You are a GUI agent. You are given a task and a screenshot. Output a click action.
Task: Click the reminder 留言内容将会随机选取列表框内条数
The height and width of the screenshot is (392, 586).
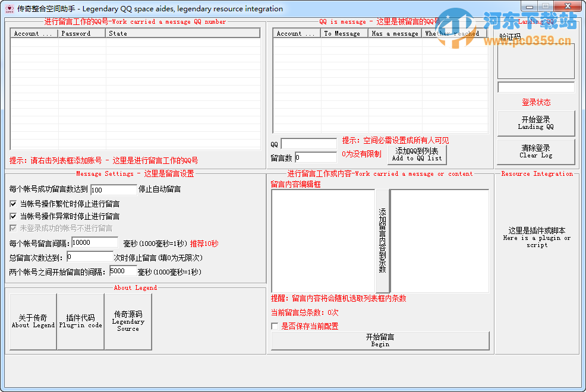click(x=339, y=298)
